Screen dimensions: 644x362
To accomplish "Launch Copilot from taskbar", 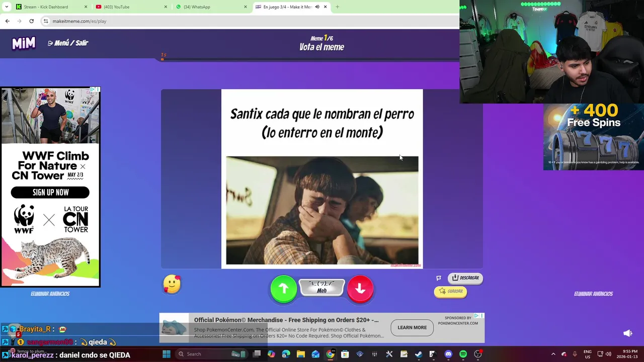I will (x=271, y=354).
